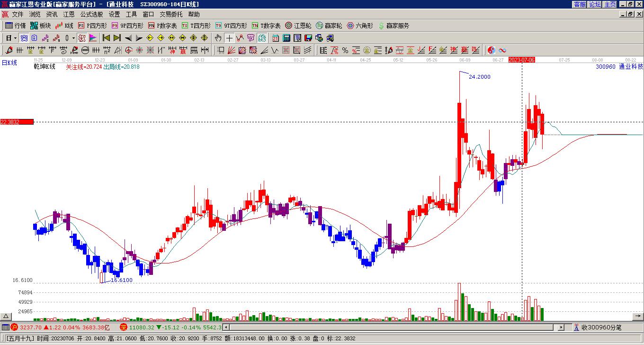Expand the candlestick style dropdown arrow

[73, 38]
